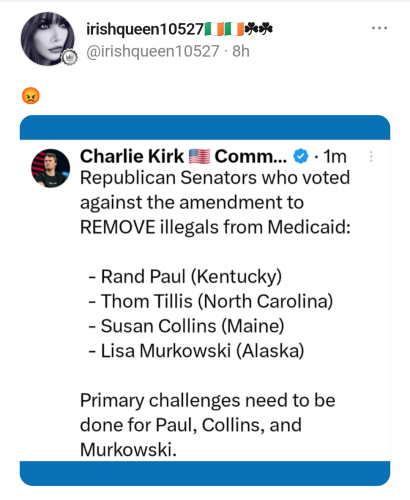Click the Charlie Kirk account name
410x500 pixels.
coord(132,156)
